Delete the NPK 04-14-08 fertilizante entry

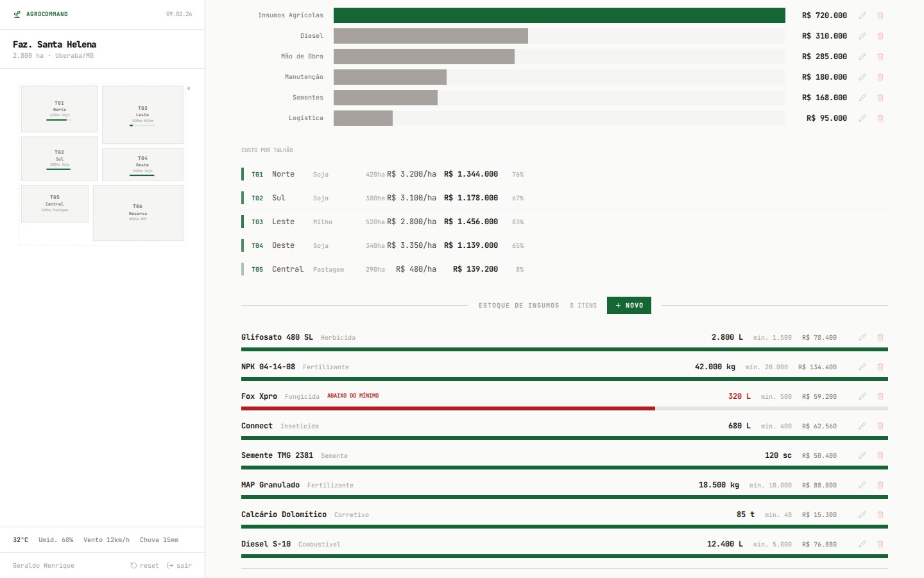coord(880,367)
